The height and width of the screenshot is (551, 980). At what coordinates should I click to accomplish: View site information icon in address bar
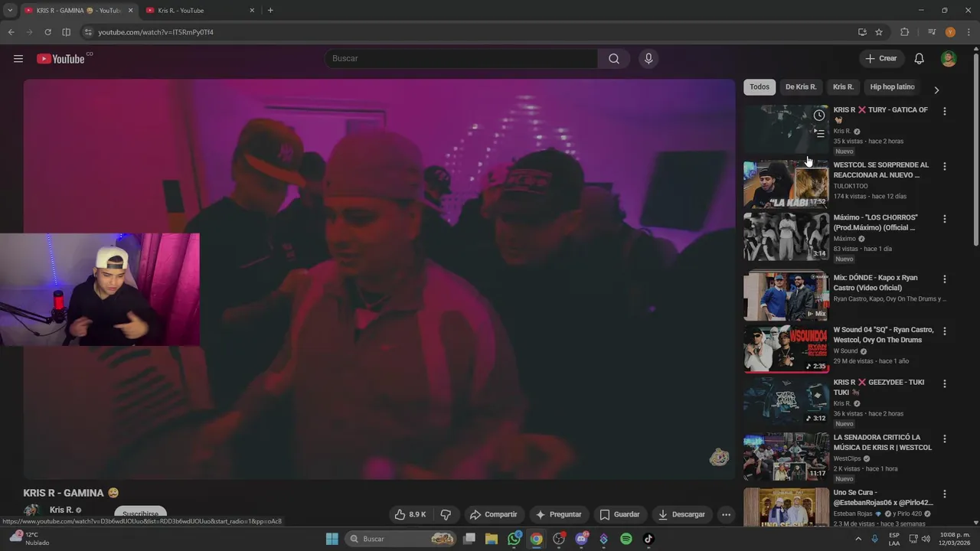88,32
